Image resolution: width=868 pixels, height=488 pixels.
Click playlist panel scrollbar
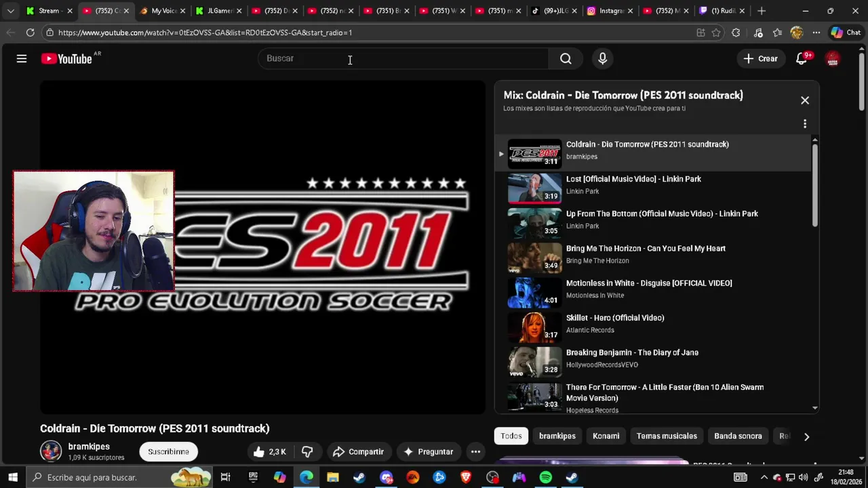(815, 185)
